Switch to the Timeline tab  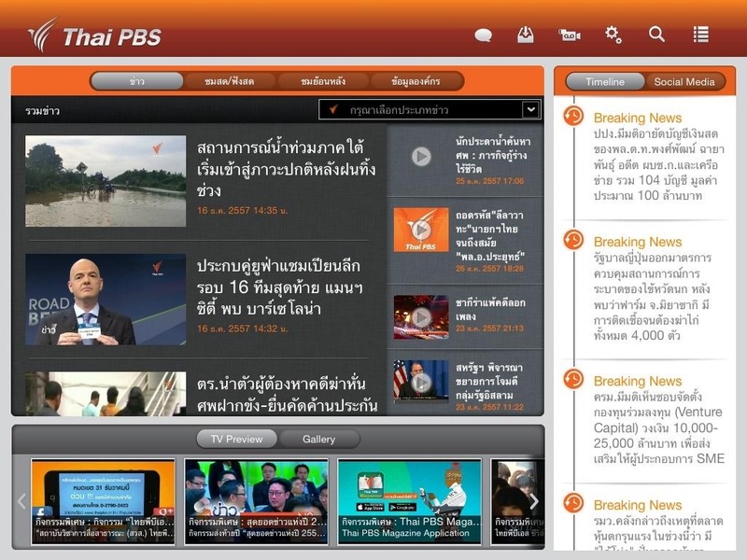(605, 82)
